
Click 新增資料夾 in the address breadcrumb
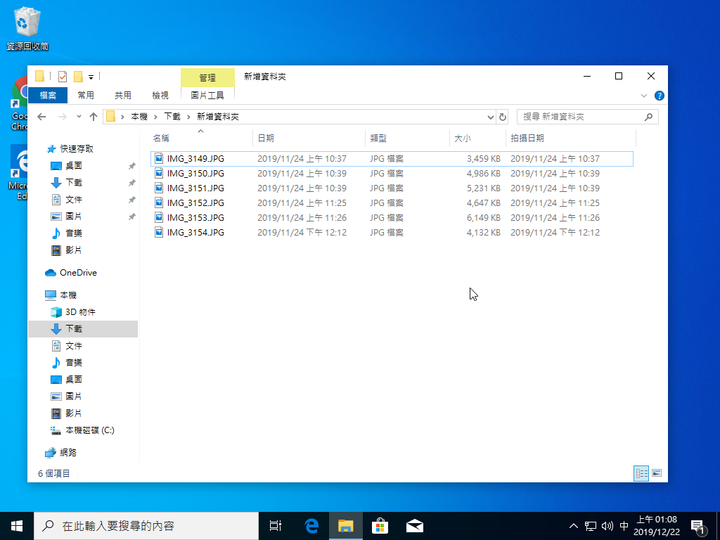tap(218, 117)
